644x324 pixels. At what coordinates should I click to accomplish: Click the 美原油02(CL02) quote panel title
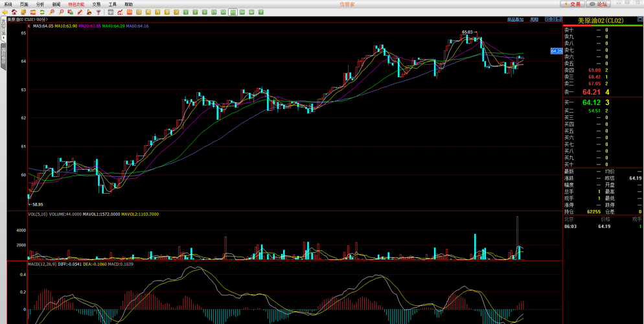coord(601,21)
